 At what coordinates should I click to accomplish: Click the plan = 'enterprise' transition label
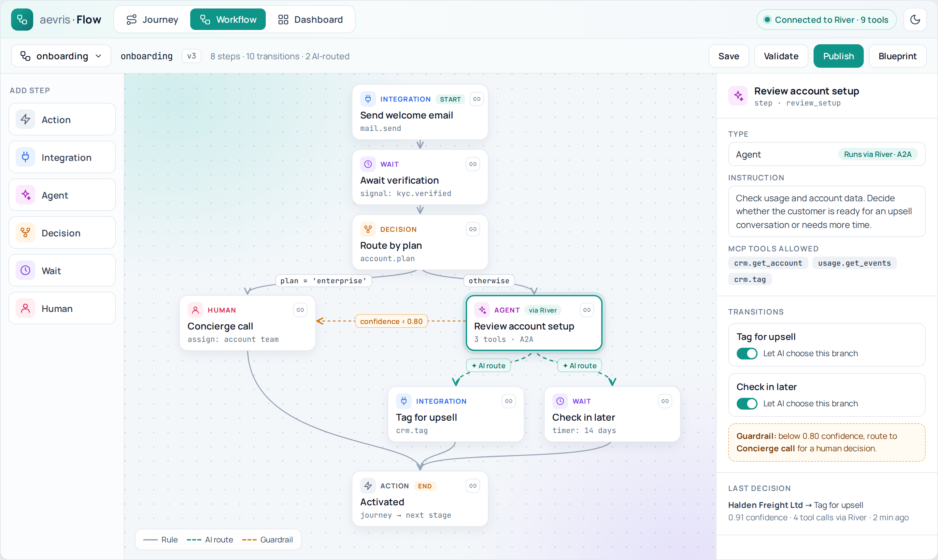pyautogui.click(x=323, y=281)
